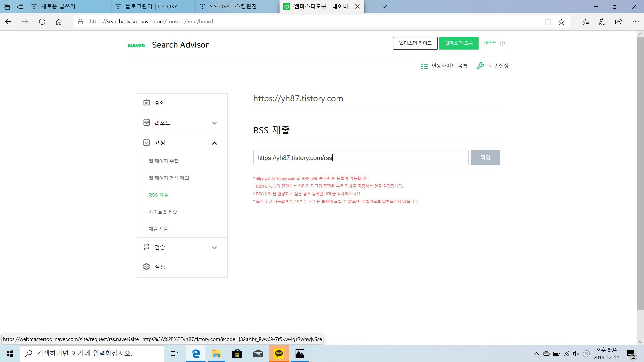This screenshot has height=362, width=644.
Task: Open Photos app from taskbar
Action: pos(300,354)
